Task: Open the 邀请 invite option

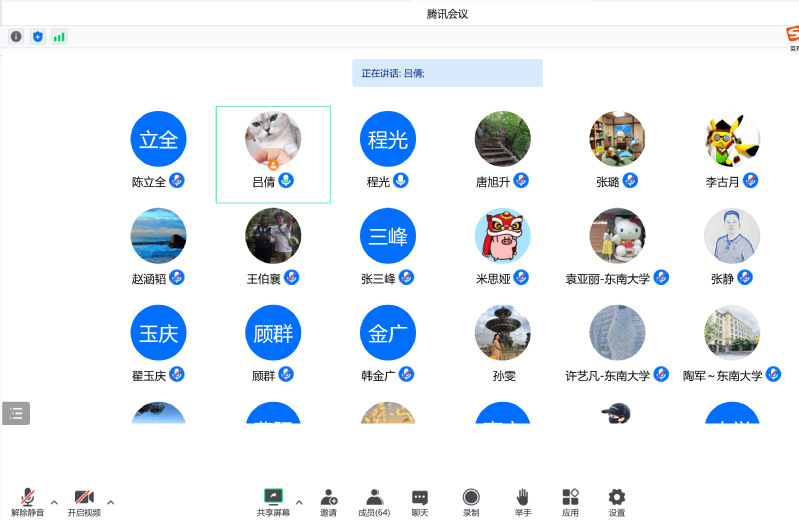Action: click(x=329, y=502)
